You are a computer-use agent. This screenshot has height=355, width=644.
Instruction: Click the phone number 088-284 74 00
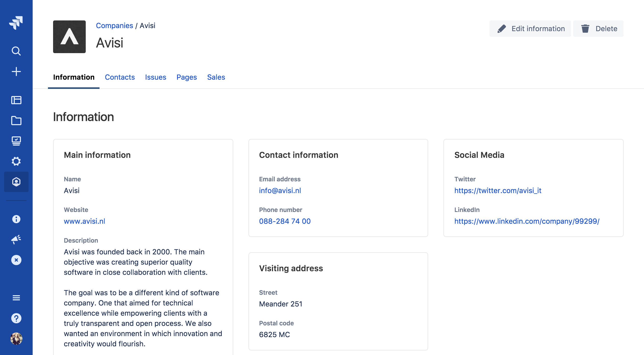pos(285,221)
